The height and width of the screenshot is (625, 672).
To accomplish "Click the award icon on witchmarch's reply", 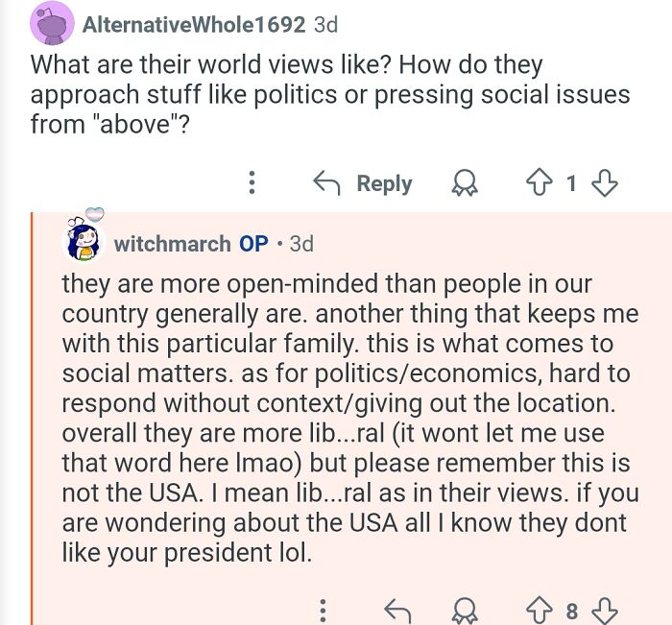I will click(x=465, y=609).
